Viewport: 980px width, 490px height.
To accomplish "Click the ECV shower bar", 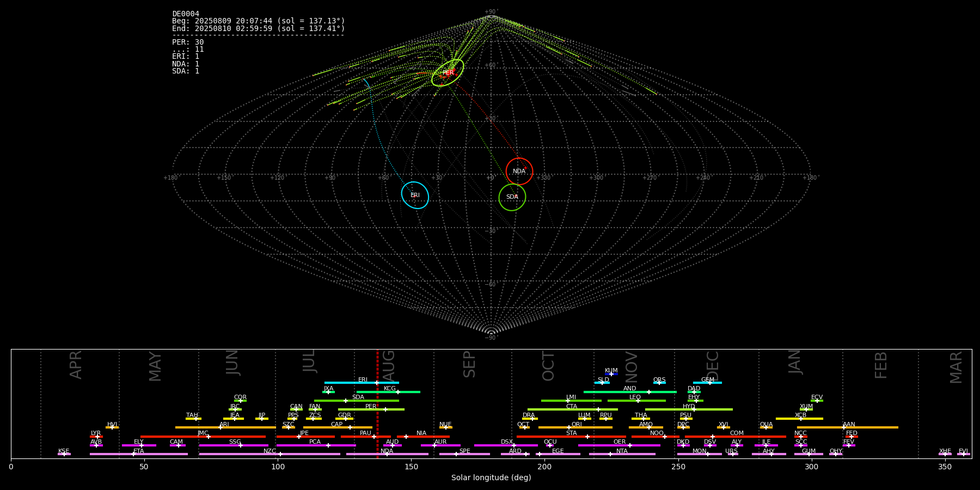I will click(817, 401).
